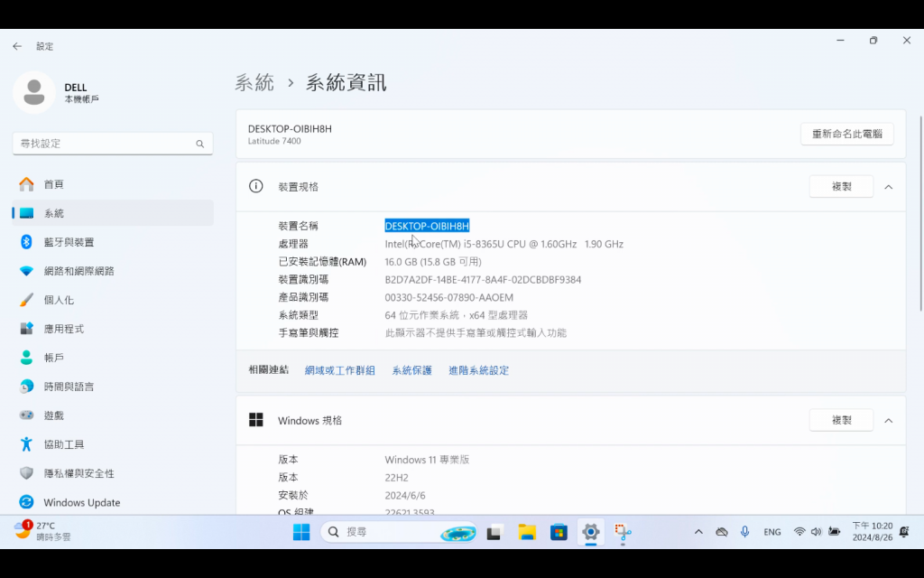Click the Windows 11 專業版 edition text
The height and width of the screenshot is (578, 924).
coord(427,460)
